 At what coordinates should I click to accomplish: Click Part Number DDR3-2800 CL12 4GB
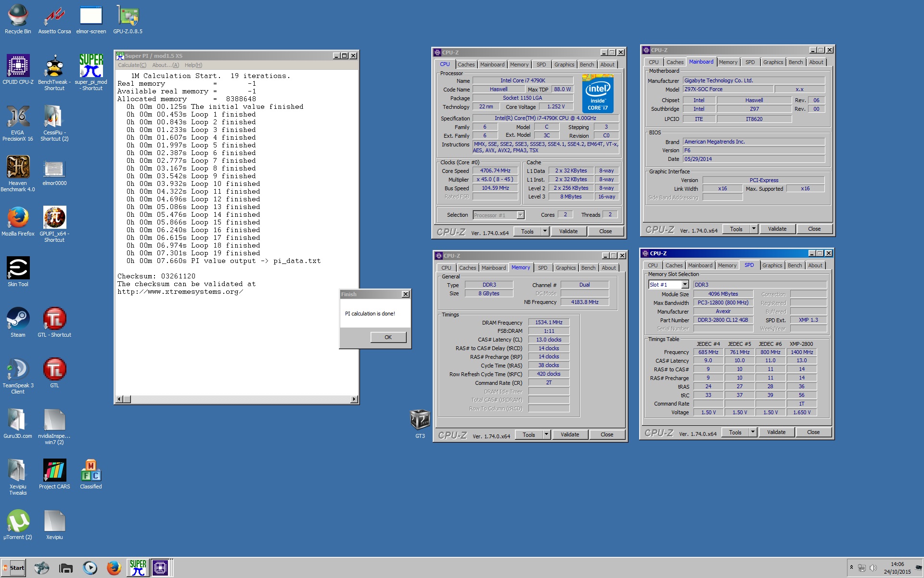(723, 320)
